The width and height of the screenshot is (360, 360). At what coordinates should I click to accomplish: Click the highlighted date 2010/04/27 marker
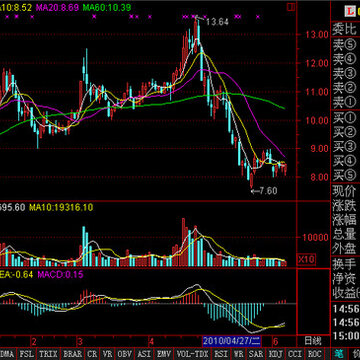232,341
